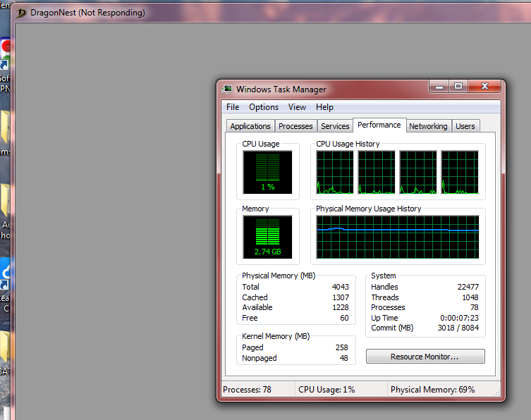Viewport: 531px width, 420px height.
Task: Click the Free memory value 60
Action: 344,318
